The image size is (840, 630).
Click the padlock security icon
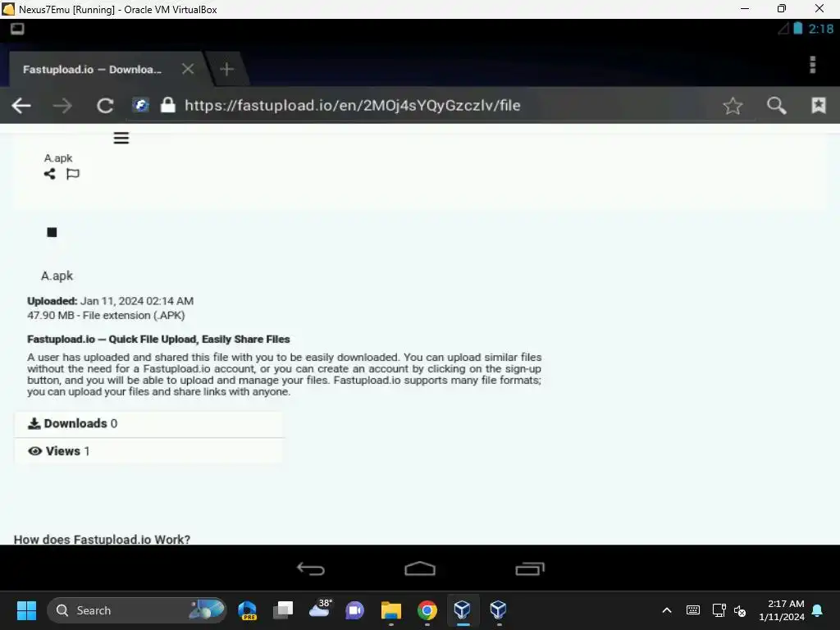(x=167, y=104)
